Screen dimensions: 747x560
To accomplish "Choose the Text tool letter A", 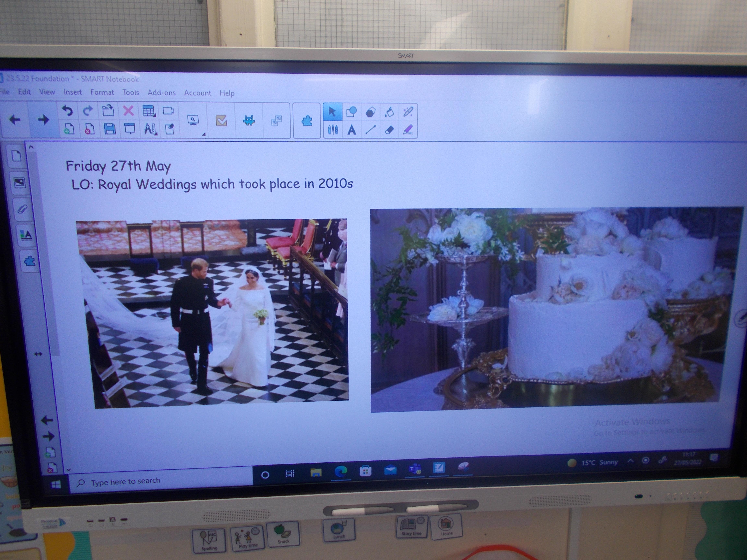I will tap(352, 130).
